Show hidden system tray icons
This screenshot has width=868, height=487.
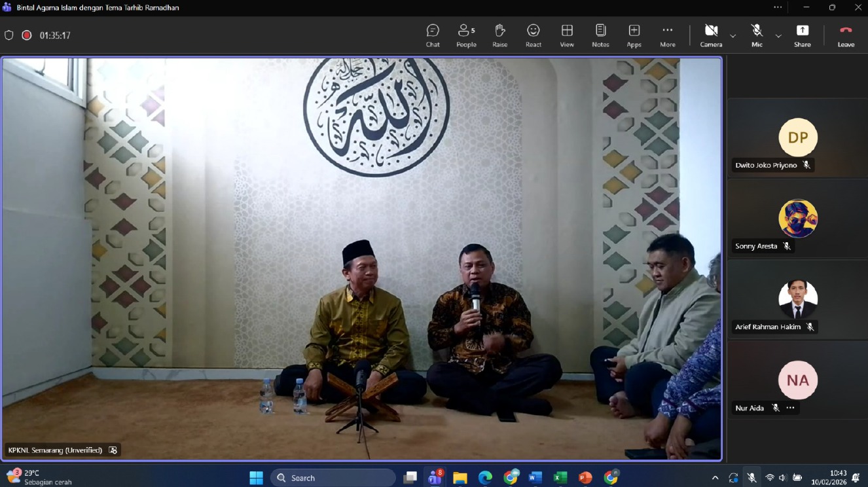coord(715,478)
